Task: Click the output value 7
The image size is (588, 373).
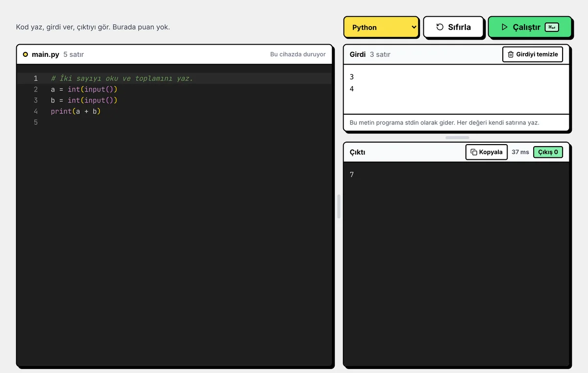Action: coord(352,174)
